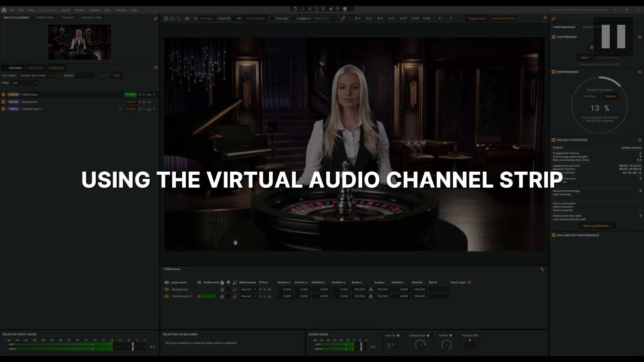Click the sampled color swatch next to eyedropper
The image size is (644, 362).
click(x=350, y=18)
